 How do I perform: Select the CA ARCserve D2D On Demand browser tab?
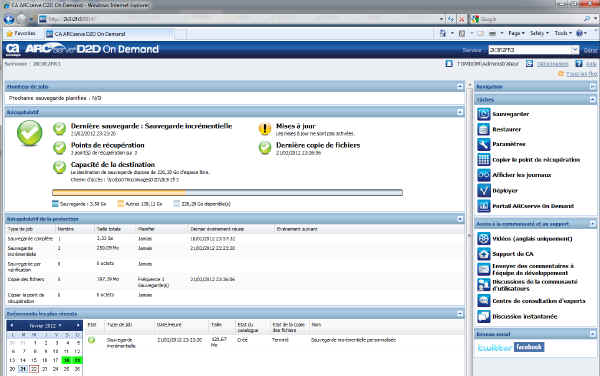[x=108, y=34]
